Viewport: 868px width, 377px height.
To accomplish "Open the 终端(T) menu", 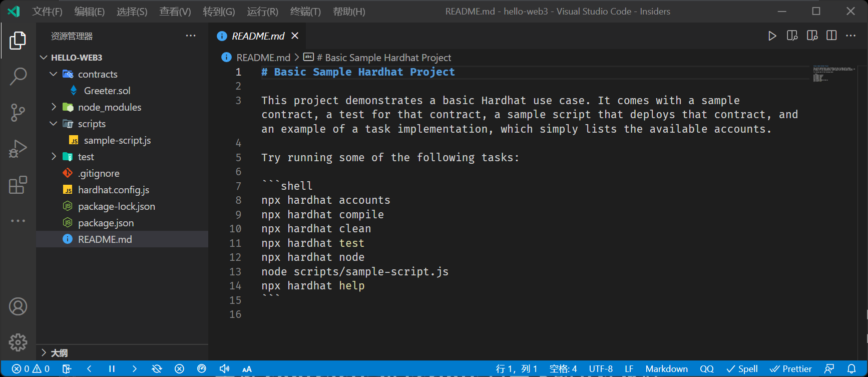I will pos(305,12).
